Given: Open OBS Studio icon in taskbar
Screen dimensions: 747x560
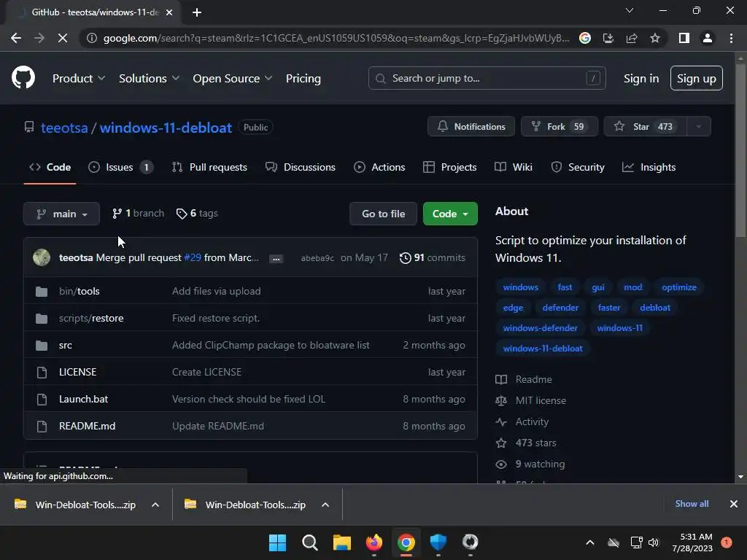Looking at the screenshot, I should (x=471, y=542).
